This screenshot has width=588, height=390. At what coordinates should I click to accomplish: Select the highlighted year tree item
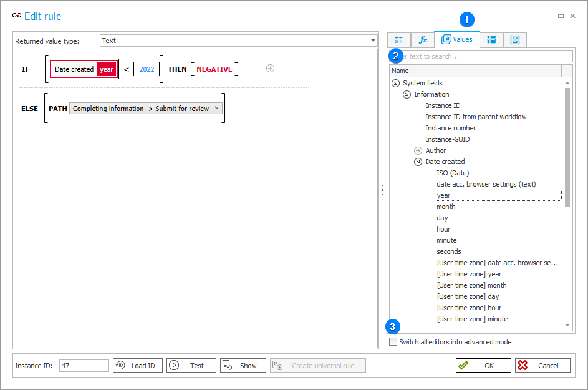point(498,195)
